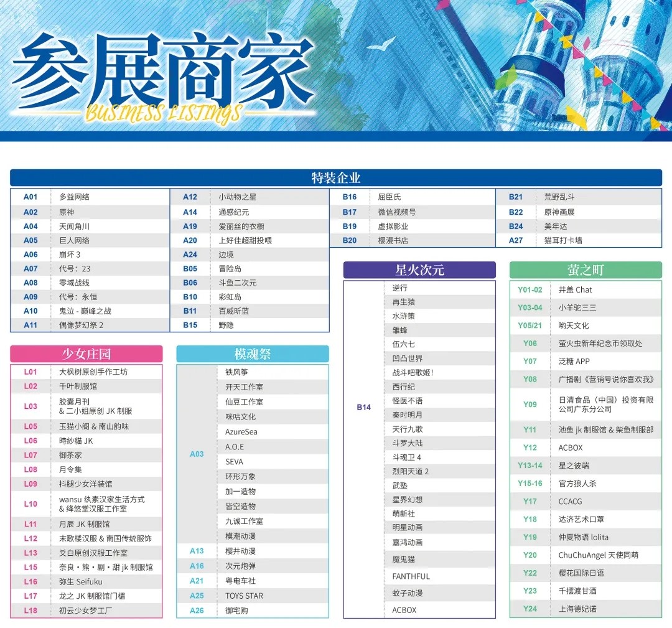Select 上好佳超甜投喂 entry

tap(245, 240)
